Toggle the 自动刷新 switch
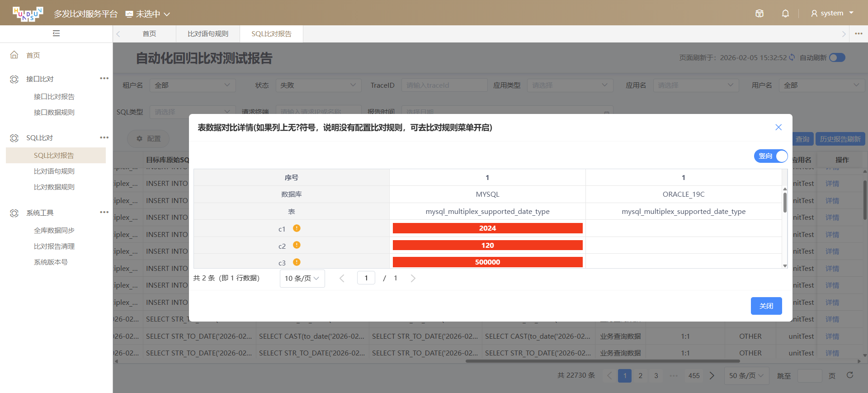The height and width of the screenshot is (393, 868). click(x=837, y=57)
